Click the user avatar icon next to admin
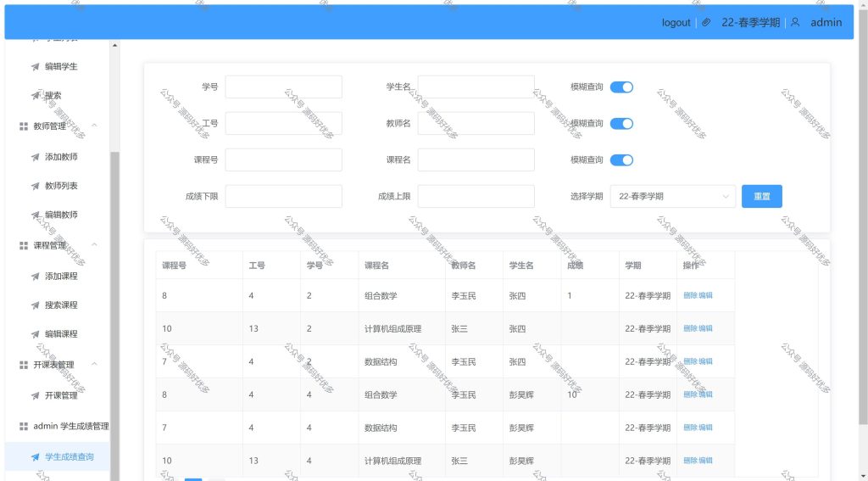 tap(795, 23)
